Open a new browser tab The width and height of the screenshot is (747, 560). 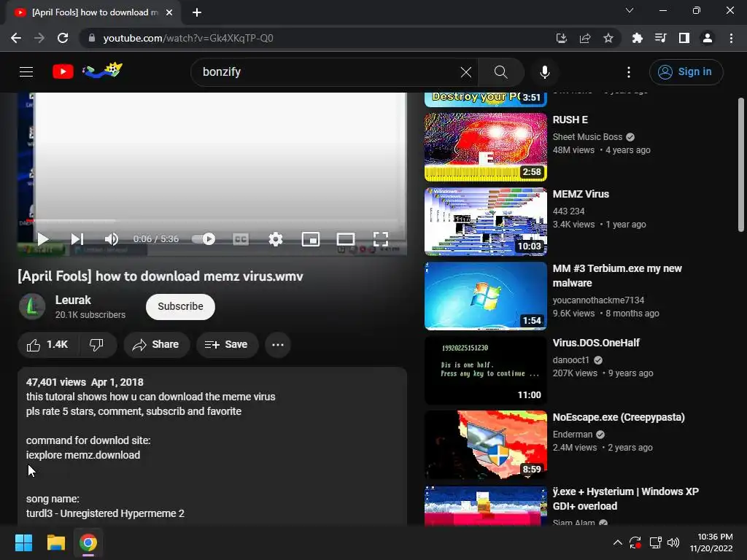[x=197, y=12]
